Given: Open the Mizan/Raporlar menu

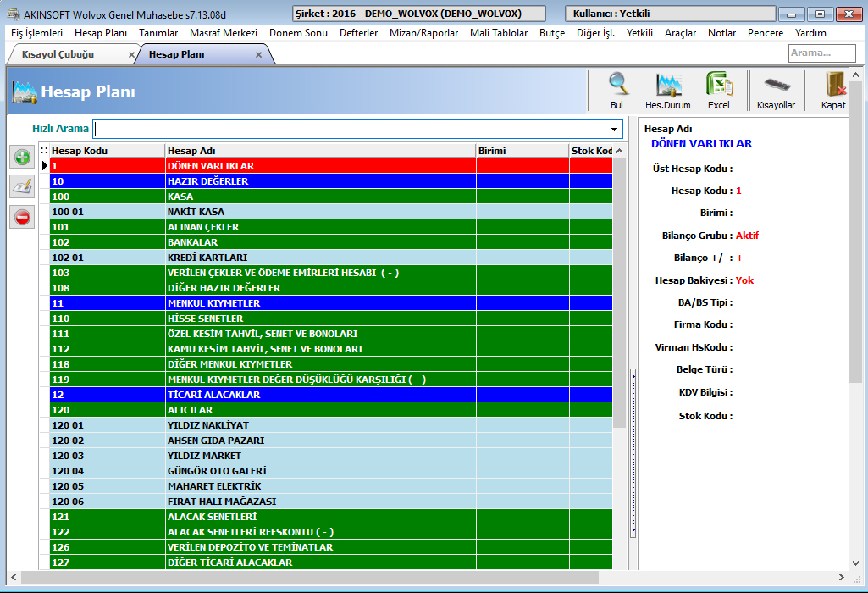Looking at the screenshot, I should point(424,33).
